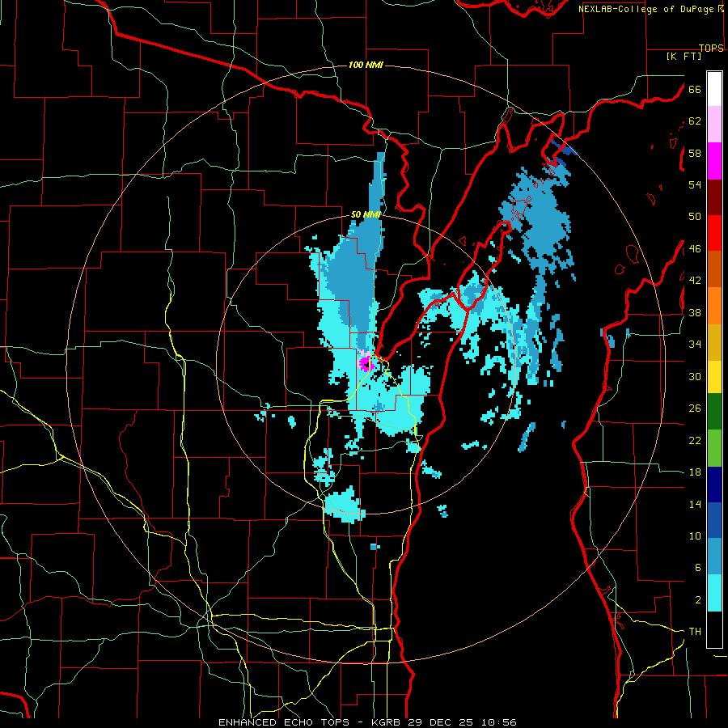Click the '54' legend value

click(695, 184)
